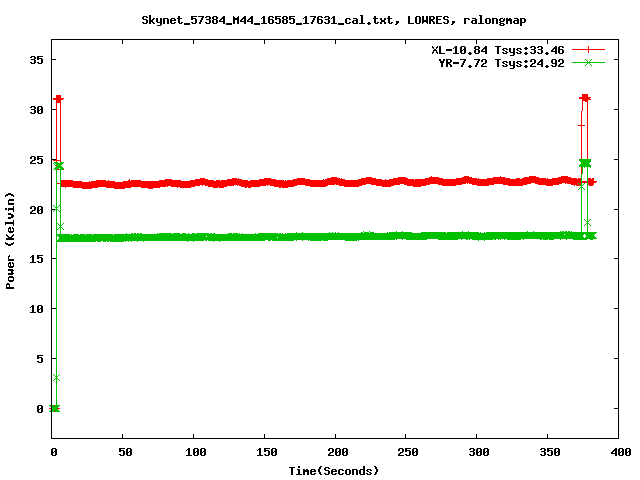
Task: Click the green data point near 3 Kelvin
Action: [56, 378]
